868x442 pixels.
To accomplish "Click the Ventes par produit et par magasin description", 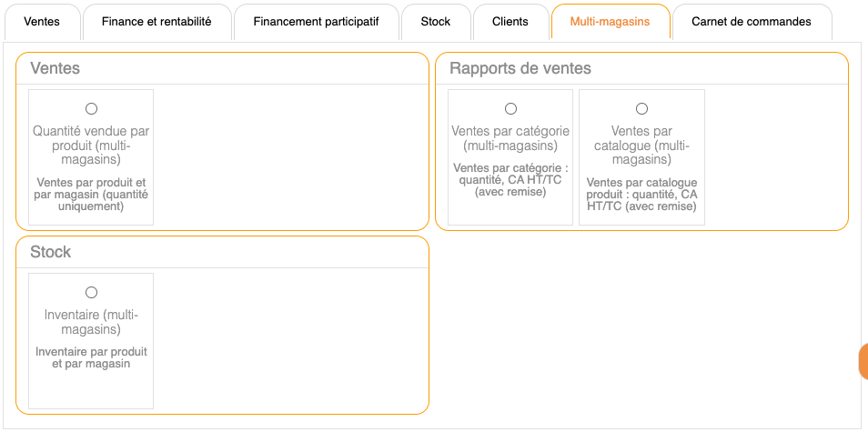I will 91,194.
